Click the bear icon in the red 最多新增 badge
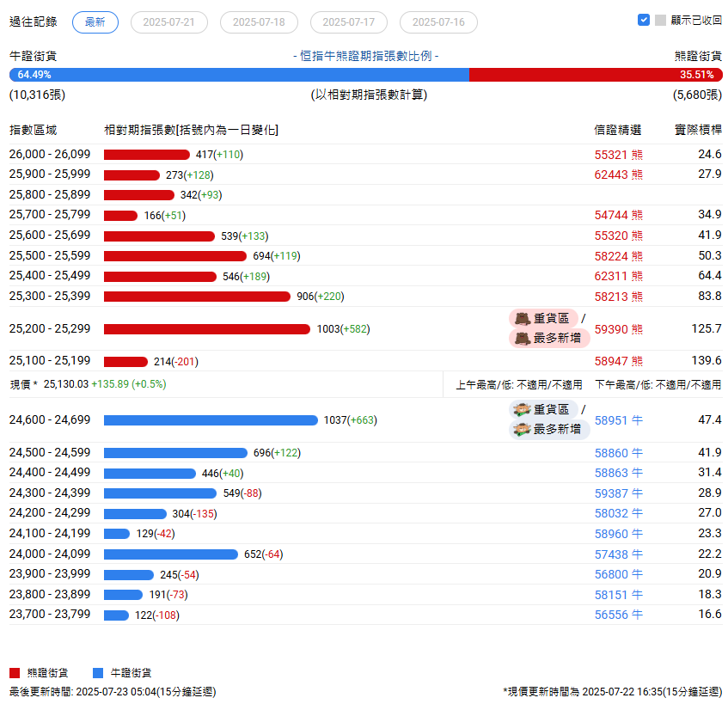Image resolution: width=728 pixels, height=704 pixels. [x=522, y=339]
